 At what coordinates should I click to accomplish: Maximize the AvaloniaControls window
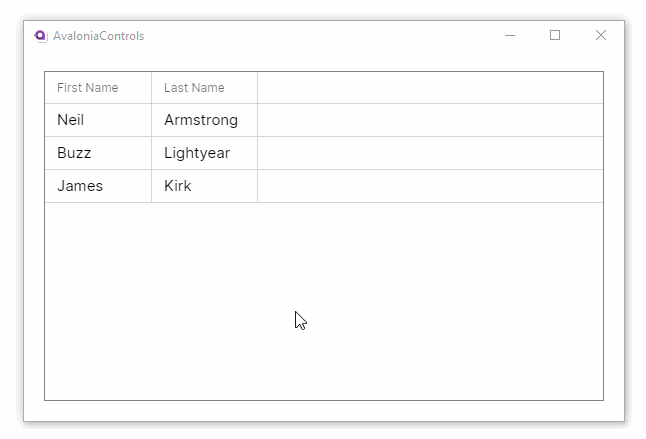(555, 36)
